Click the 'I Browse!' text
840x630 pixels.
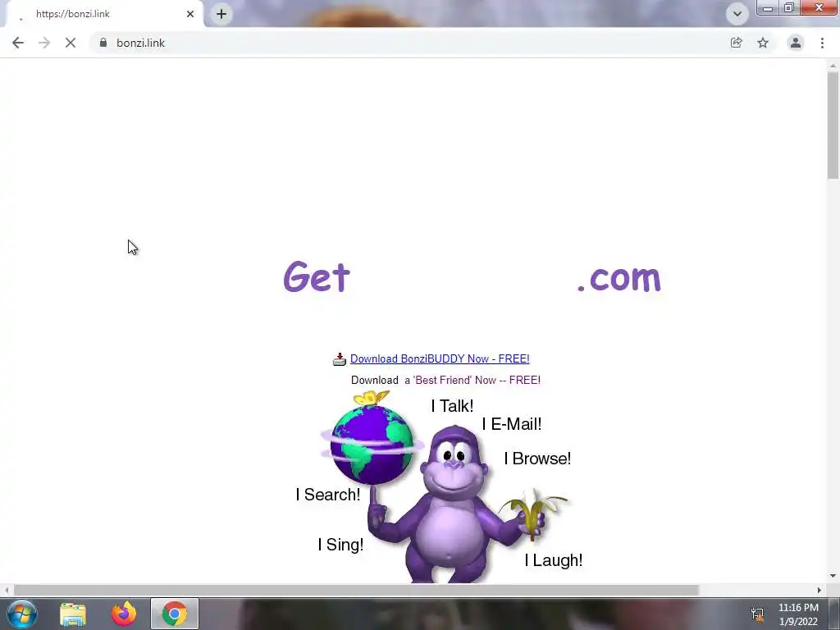pyautogui.click(x=537, y=459)
